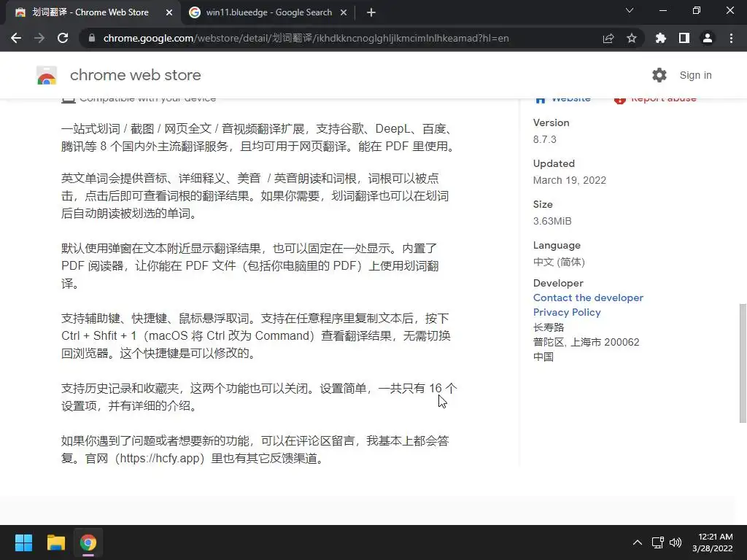
Task: Click the language value 中文 (简体)
Action: (x=559, y=262)
